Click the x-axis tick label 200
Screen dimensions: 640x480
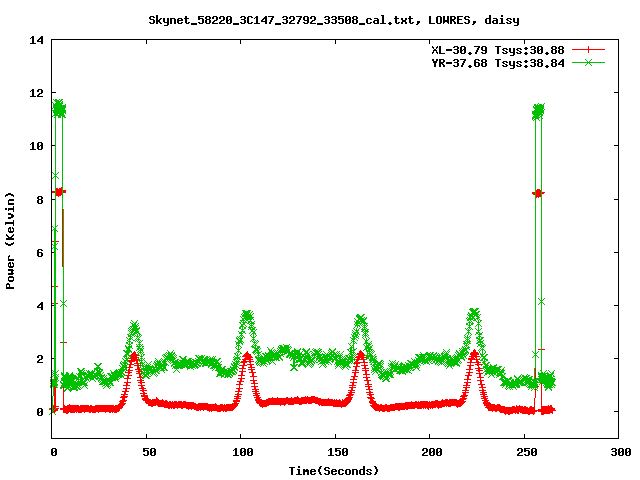pyautogui.click(x=432, y=452)
